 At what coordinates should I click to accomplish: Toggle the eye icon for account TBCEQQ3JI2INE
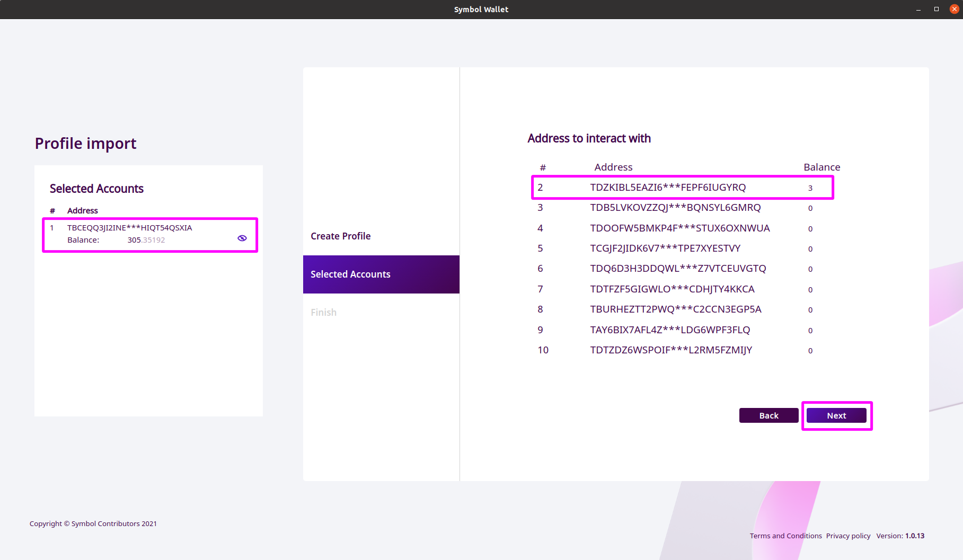[242, 238]
